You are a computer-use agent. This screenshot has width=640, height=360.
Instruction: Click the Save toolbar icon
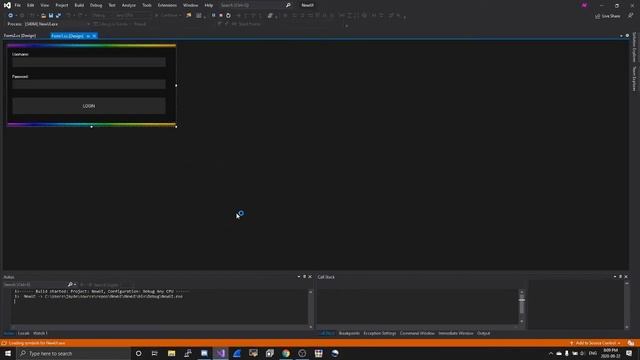tap(51, 16)
